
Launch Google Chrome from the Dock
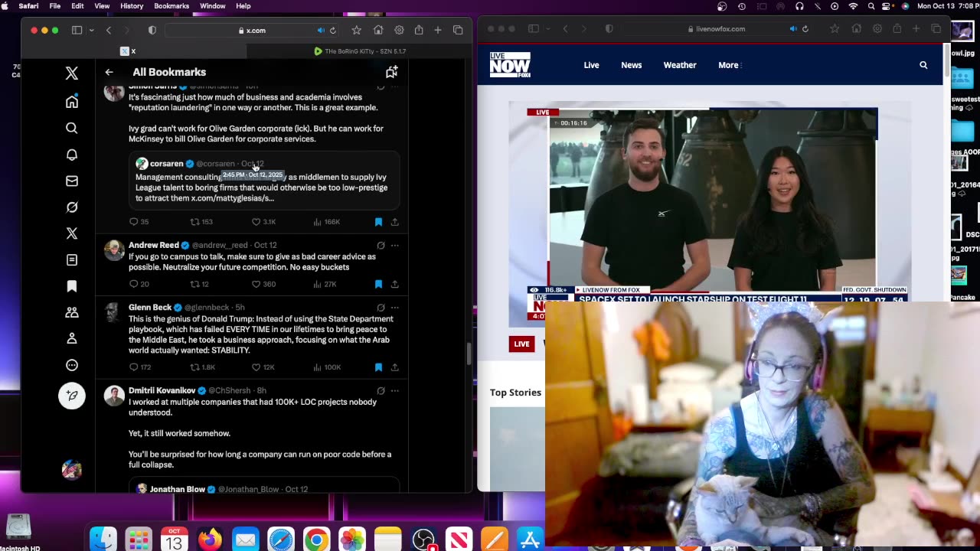[x=316, y=540]
